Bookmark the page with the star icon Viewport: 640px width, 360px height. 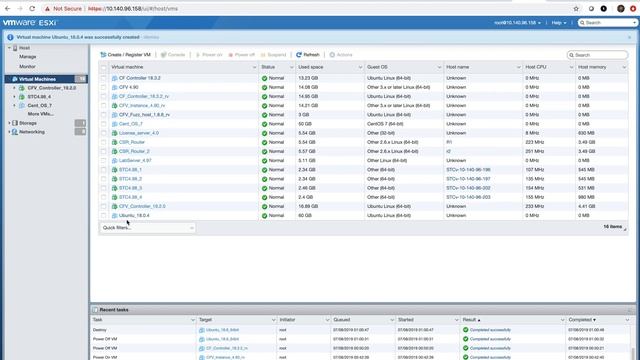click(576, 9)
